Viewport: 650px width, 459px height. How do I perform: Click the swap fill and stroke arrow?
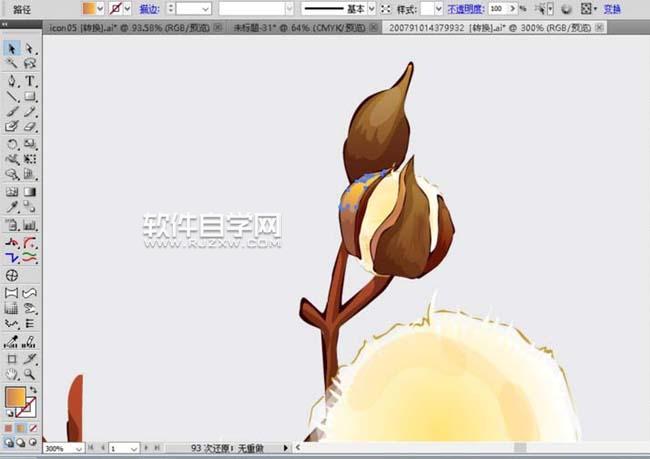[x=33, y=390]
